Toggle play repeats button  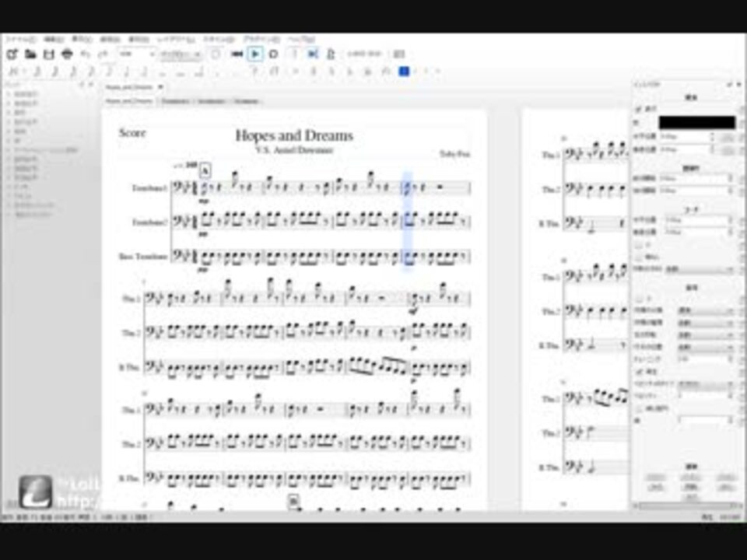click(295, 54)
